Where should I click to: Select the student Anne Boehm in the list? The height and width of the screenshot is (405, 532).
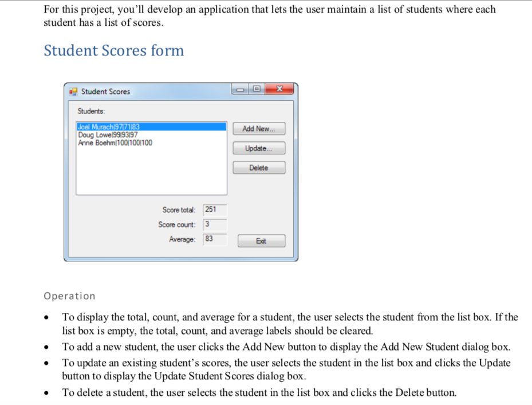coord(115,143)
